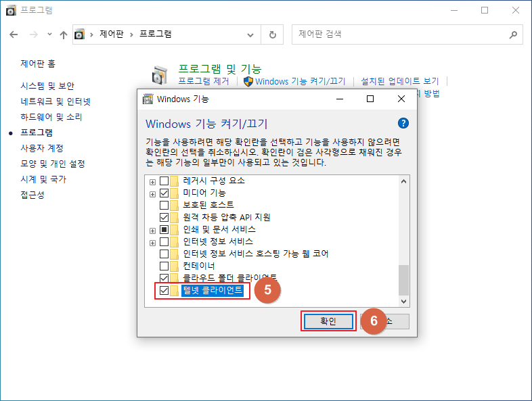This screenshot has height=401, width=532.
Task: Click the feature list scroll down arrow
Action: coord(404,302)
